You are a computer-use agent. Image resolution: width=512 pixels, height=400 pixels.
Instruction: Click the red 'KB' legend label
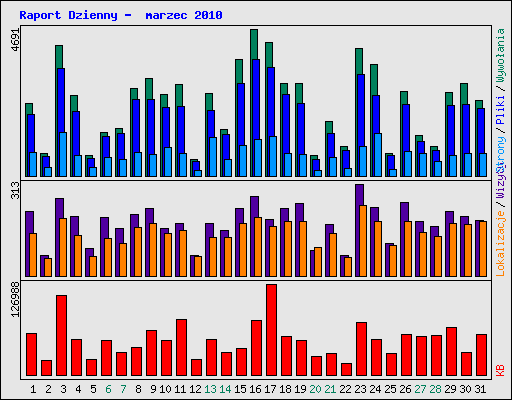pyautogui.click(x=501, y=371)
